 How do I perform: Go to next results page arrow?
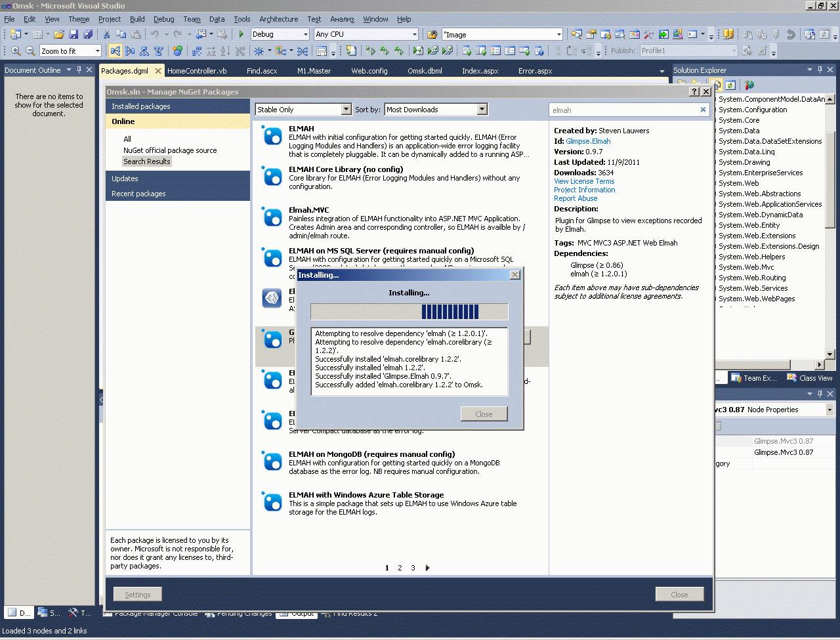[x=428, y=568]
